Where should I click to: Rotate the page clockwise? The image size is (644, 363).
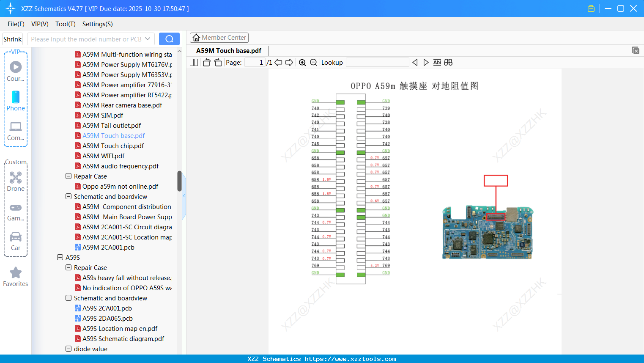218,63
